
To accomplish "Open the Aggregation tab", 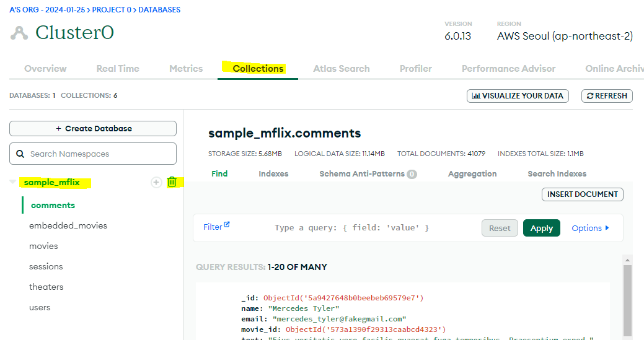I will pos(472,174).
